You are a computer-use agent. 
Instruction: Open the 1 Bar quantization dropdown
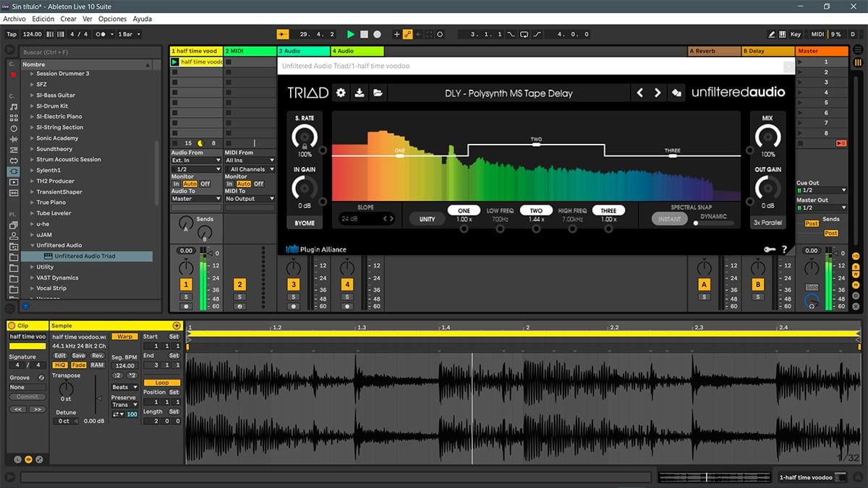(129, 34)
